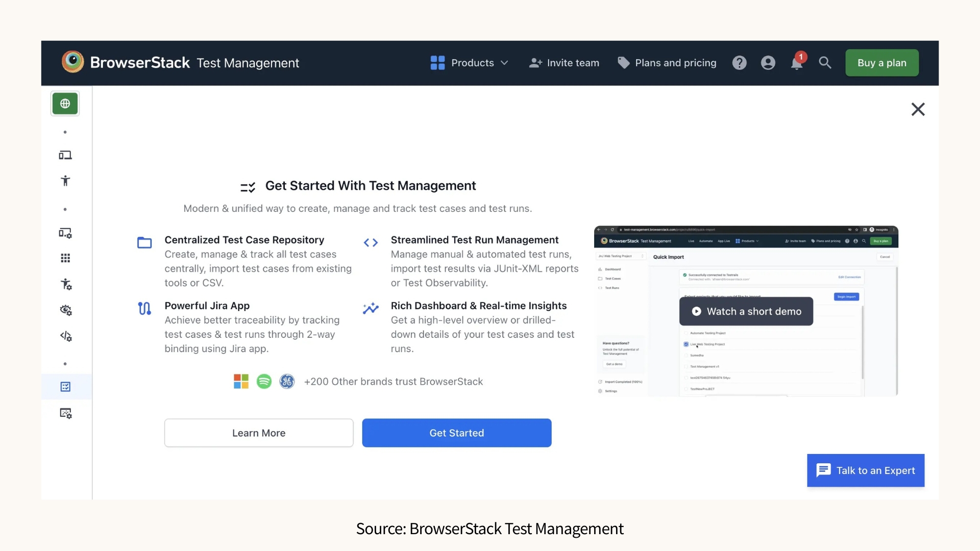Click the blue Get Started button
The image size is (980, 551).
(x=457, y=433)
